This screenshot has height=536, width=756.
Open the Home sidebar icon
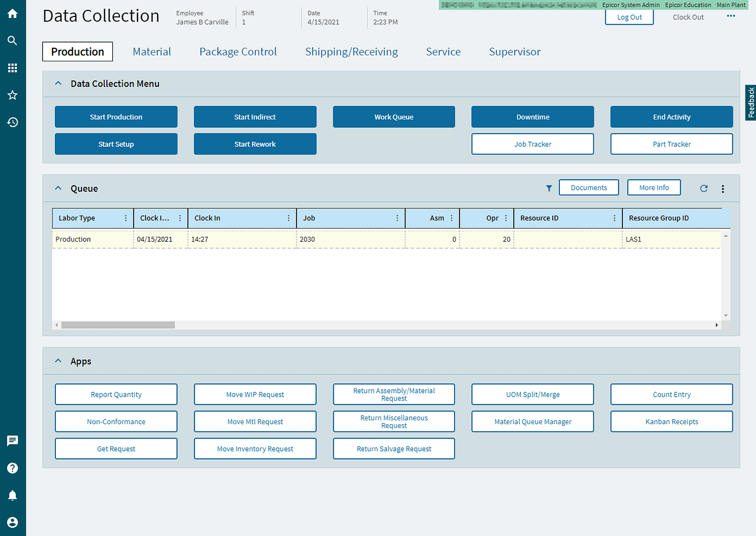pyautogui.click(x=12, y=13)
